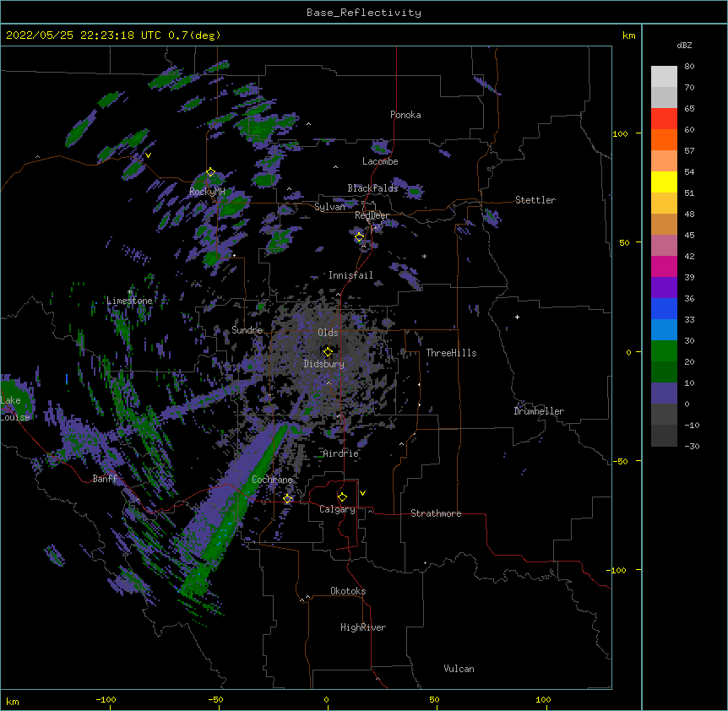
Task: Click the dBZ legend heading
Action: point(684,46)
